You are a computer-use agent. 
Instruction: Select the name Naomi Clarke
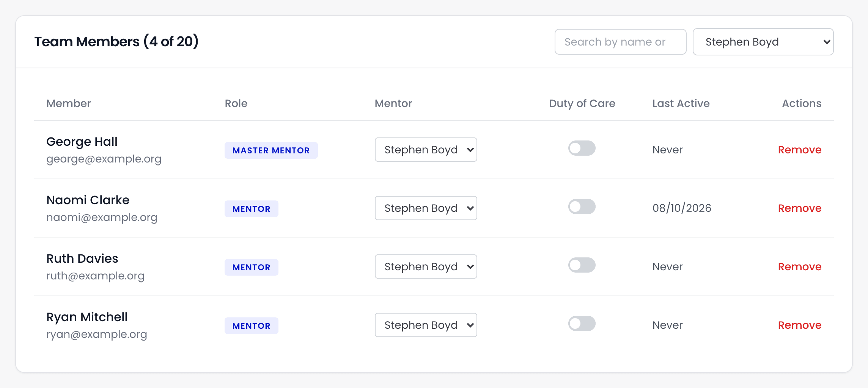[88, 200]
